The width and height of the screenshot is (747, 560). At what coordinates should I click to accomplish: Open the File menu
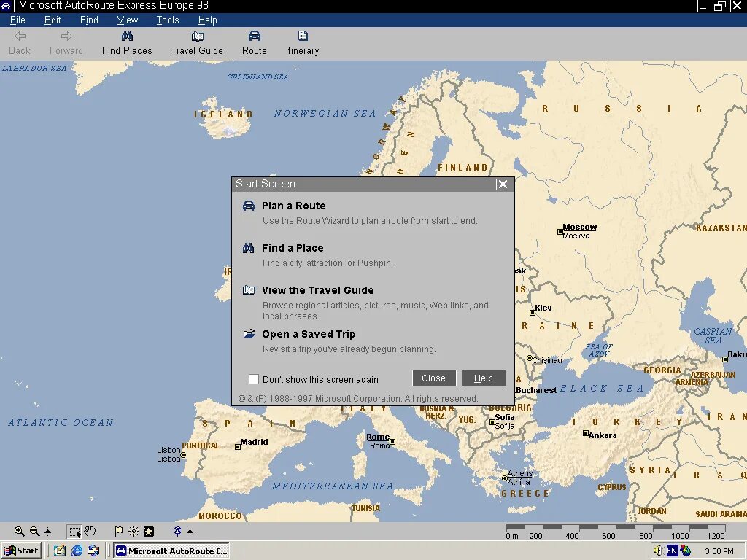[x=18, y=20]
